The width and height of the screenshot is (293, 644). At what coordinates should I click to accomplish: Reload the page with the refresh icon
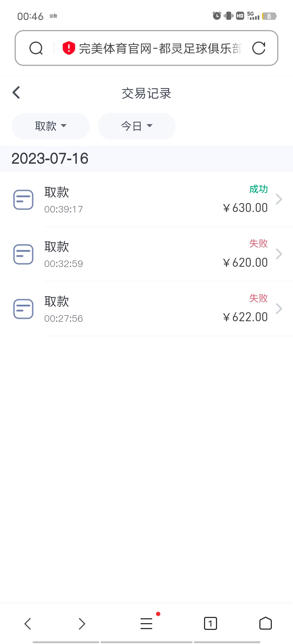[x=259, y=48]
